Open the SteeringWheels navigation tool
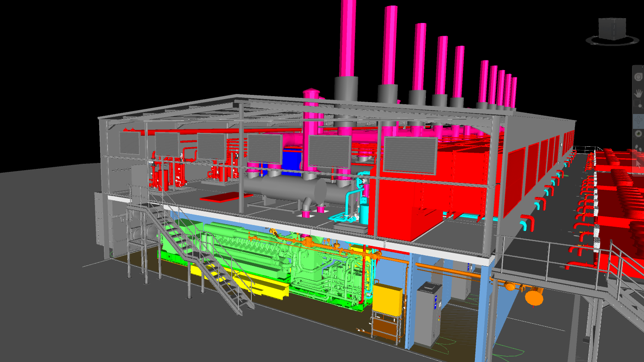The height and width of the screenshot is (362, 644). [x=638, y=77]
